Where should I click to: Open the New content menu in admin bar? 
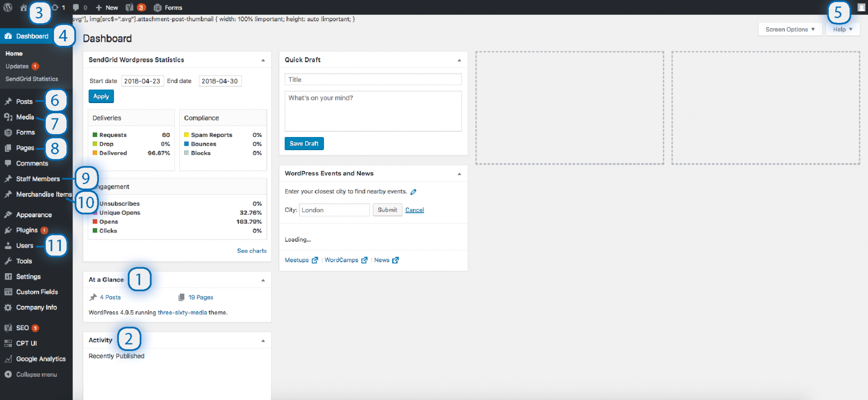(107, 8)
